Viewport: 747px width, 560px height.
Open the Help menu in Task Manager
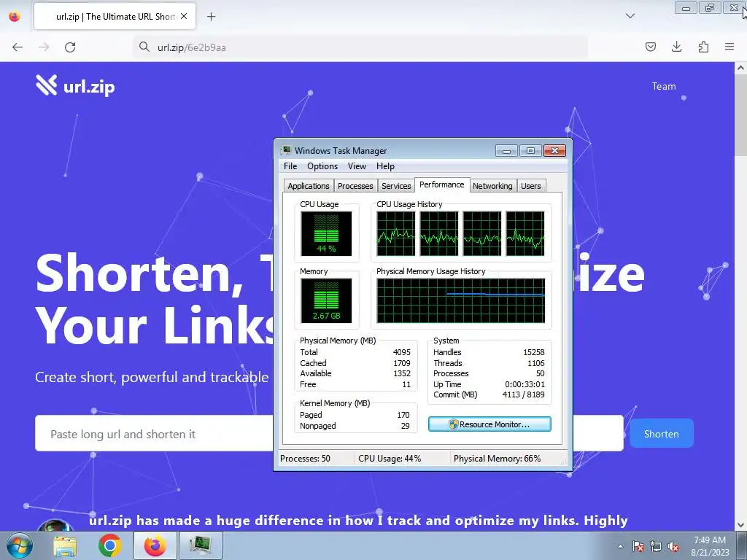pyautogui.click(x=385, y=166)
